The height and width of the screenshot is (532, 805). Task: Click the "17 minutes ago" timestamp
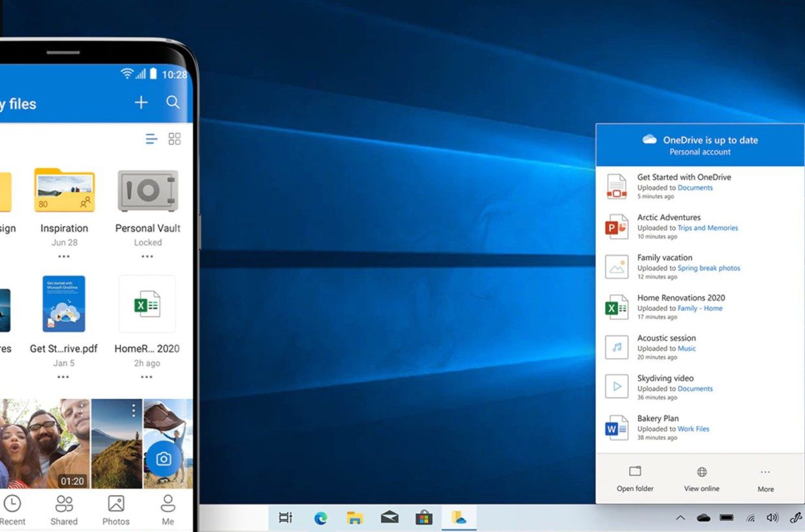pyautogui.click(x=657, y=317)
